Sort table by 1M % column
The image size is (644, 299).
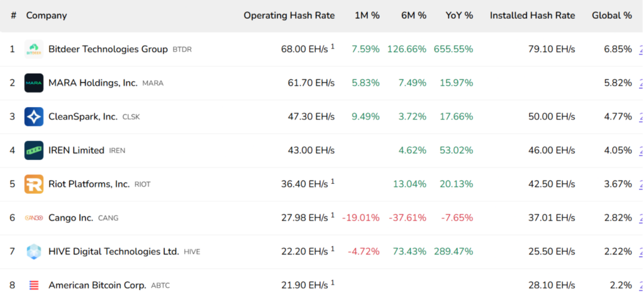click(367, 15)
